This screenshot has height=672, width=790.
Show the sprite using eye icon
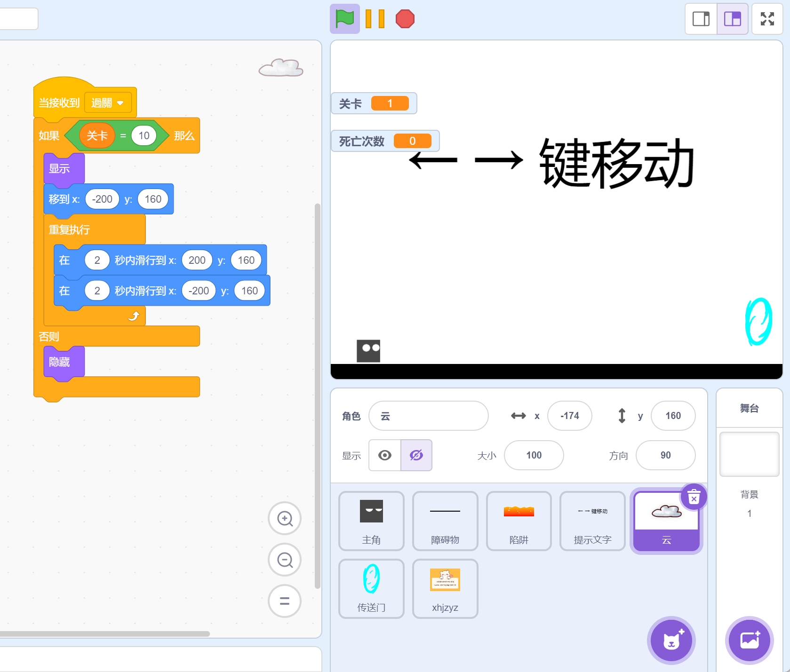385,455
